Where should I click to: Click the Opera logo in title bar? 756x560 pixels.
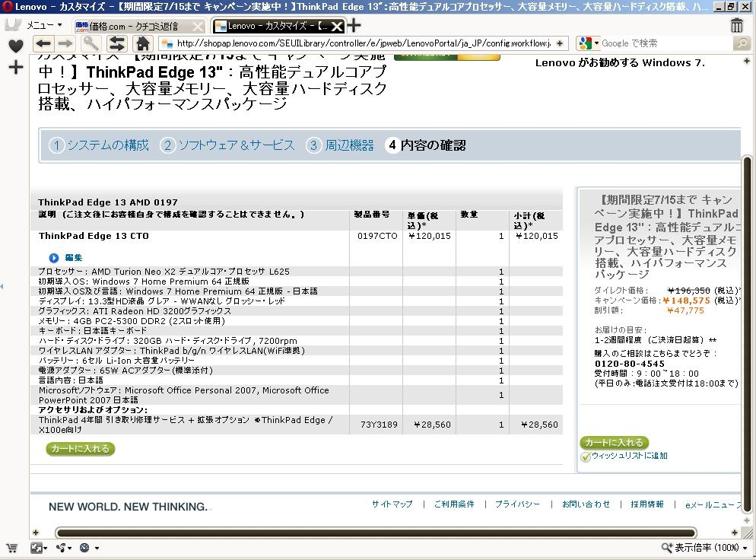pyautogui.click(x=8, y=6)
